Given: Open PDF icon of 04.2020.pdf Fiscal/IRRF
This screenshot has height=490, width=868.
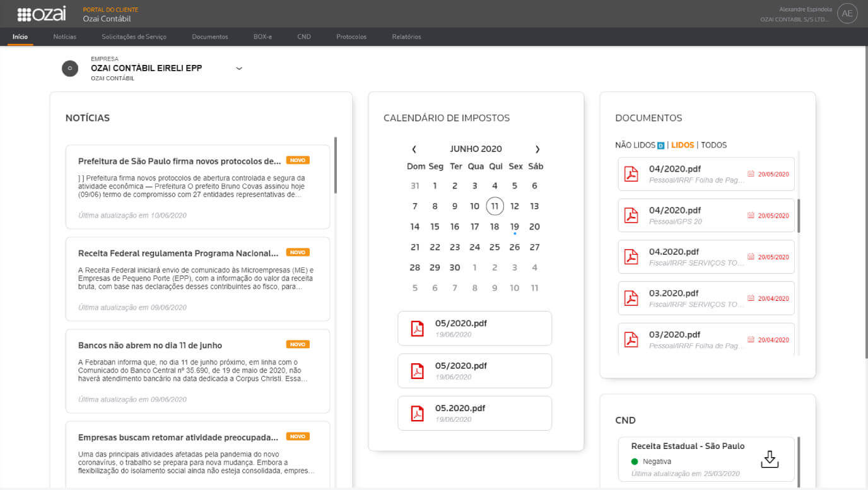Looking at the screenshot, I should coord(631,257).
